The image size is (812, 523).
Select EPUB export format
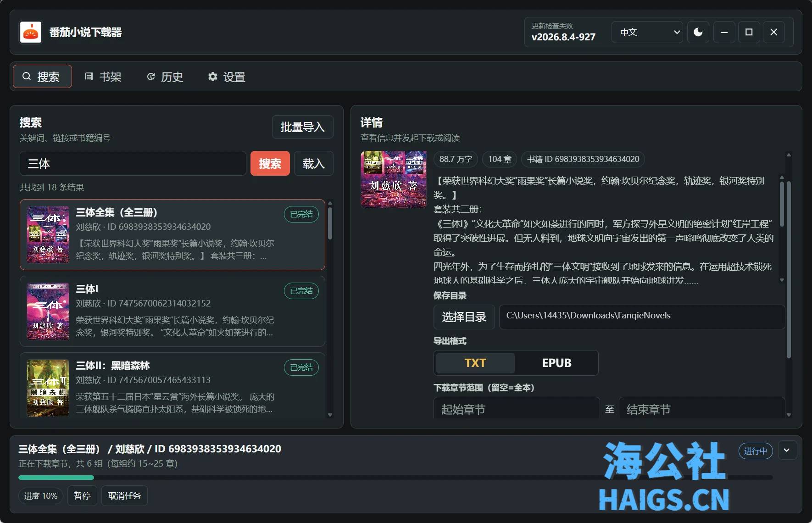click(x=556, y=363)
